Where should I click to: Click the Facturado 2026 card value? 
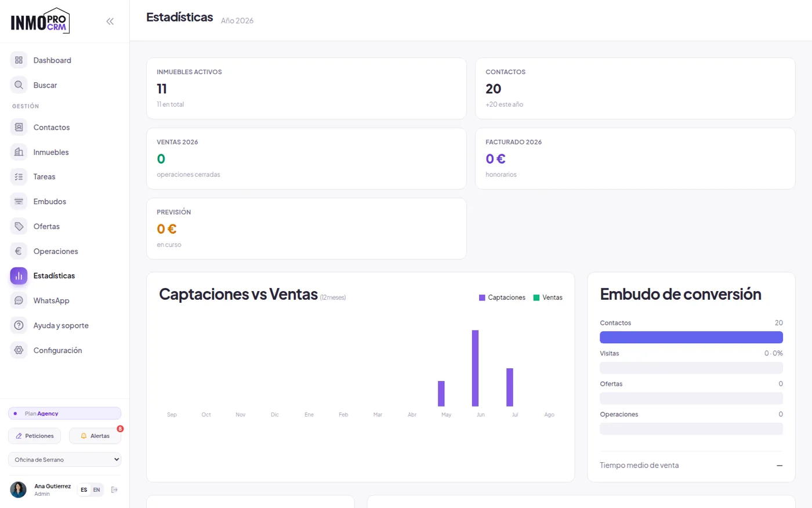click(x=495, y=159)
